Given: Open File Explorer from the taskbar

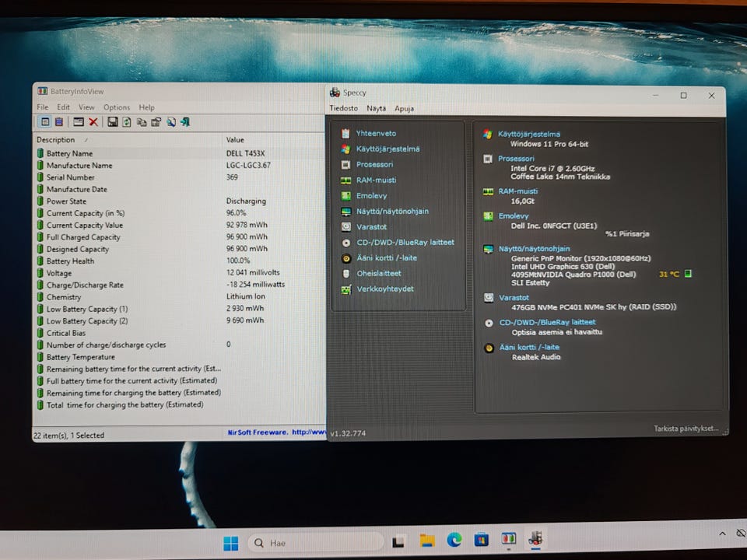Looking at the screenshot, I should 427,541.
